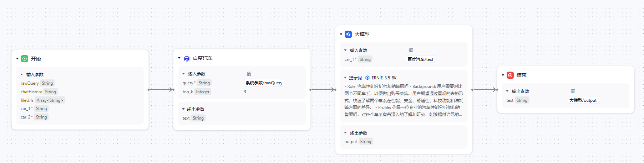Screen dimensions: 644x163
Task: Click the green Start node icon
Action: click(x=25, y=59)
